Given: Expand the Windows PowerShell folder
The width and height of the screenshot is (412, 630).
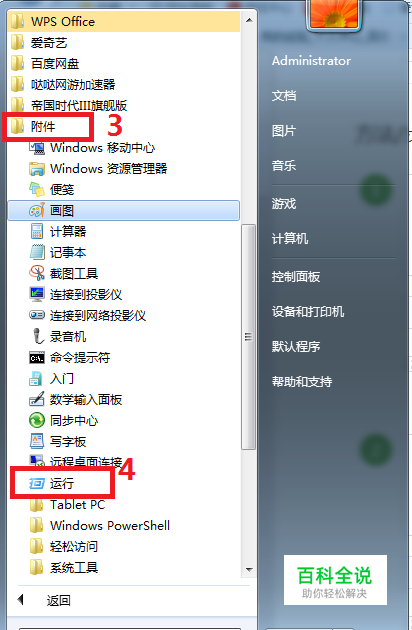Looking at the screenshot, I should point(100,526).
